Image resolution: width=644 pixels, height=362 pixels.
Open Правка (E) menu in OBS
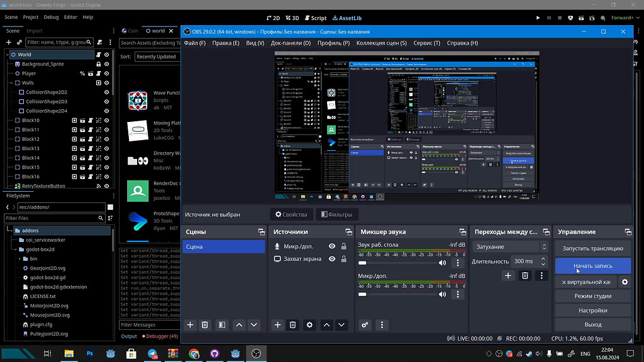[x=226, y=43]
